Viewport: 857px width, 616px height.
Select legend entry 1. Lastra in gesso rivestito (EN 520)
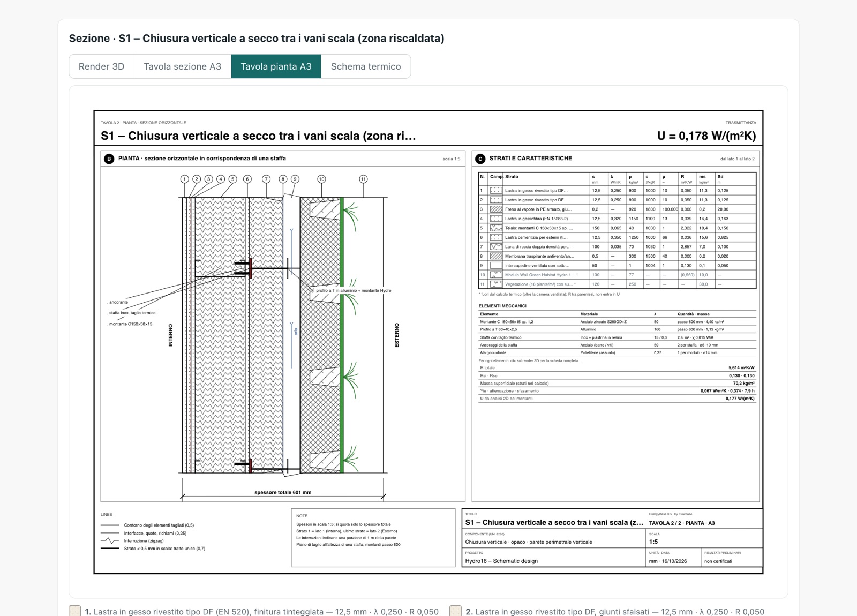pos(261,612)
